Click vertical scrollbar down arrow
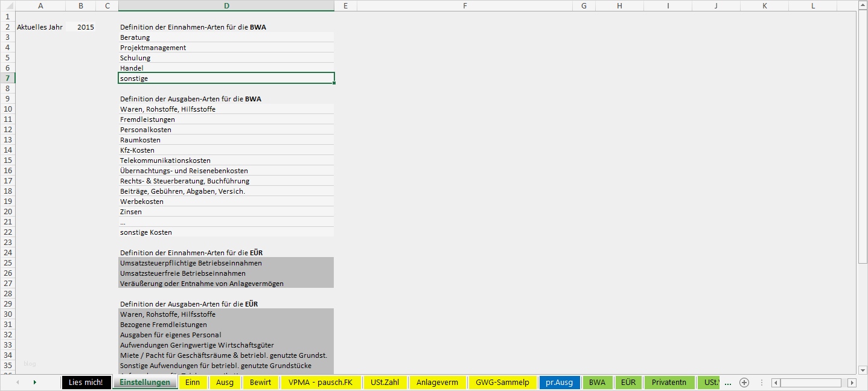Viewport: 868px width, 391px height. (863, 370)
